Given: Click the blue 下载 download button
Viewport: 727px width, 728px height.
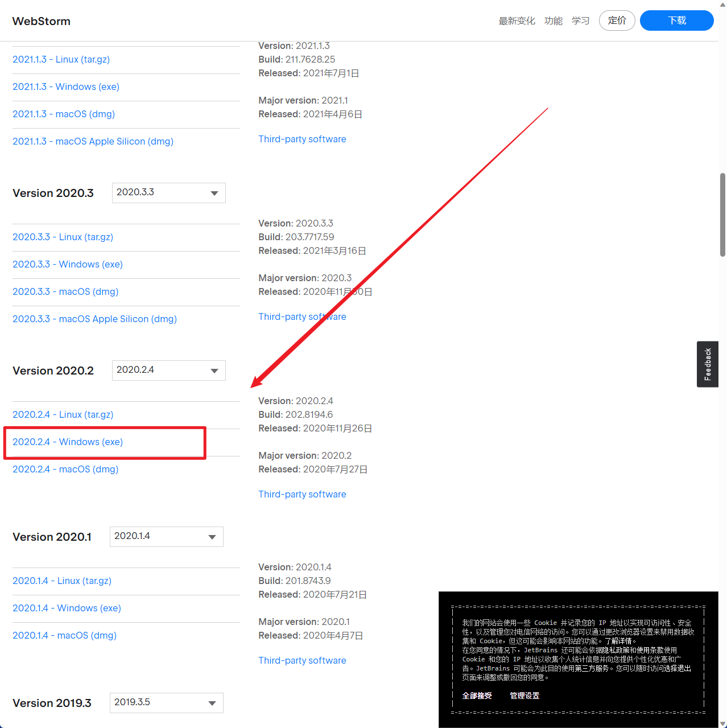Looking at the screenshot, I should coord(676,20).
